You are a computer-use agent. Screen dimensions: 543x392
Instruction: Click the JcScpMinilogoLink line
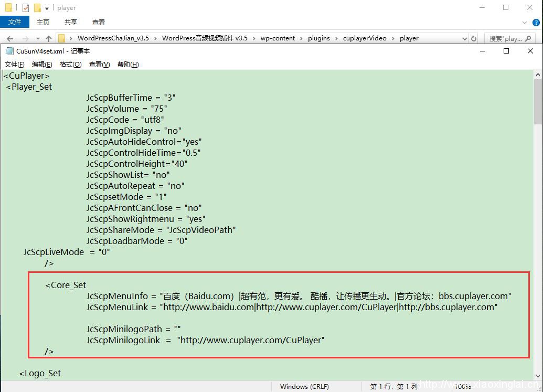pos(205,340)
